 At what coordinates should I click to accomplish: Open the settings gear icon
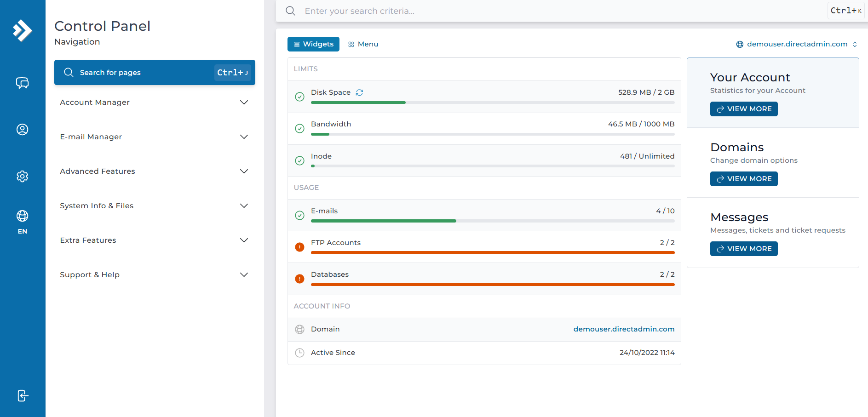22,177
